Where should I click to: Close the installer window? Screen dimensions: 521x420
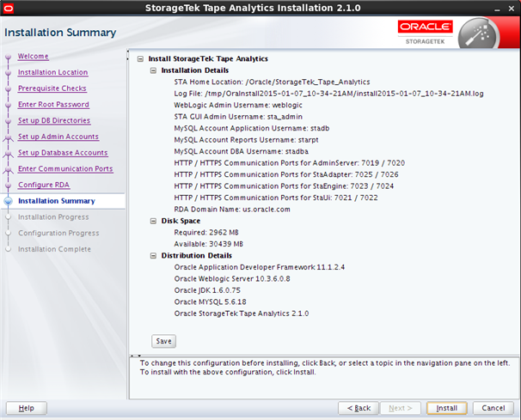[512, 9]
